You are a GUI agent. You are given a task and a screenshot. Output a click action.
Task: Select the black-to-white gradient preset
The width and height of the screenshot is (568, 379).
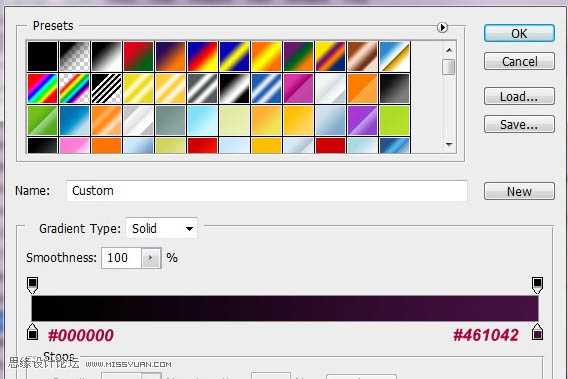pyautogui.click(x=106, y=56)
